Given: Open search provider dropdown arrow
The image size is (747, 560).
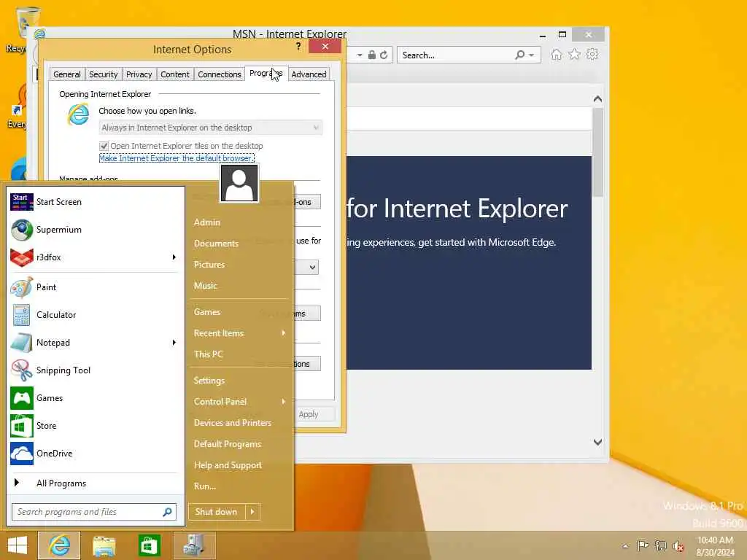Looking at the screenshot, I should tap(532, 55).
